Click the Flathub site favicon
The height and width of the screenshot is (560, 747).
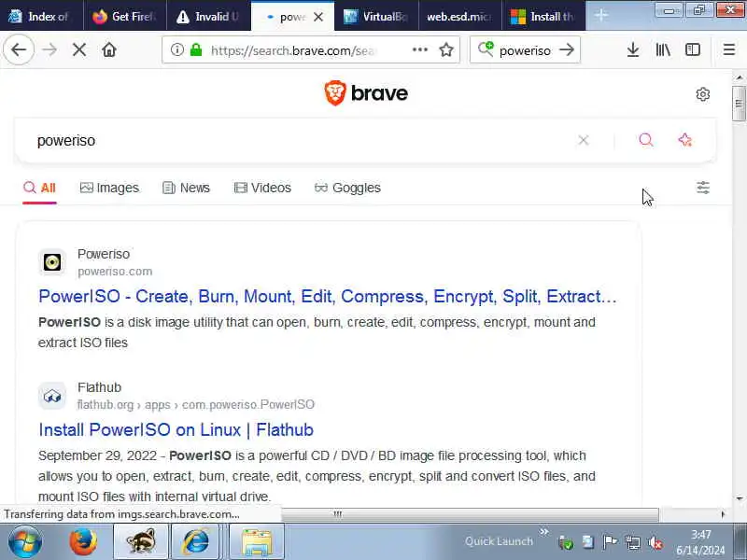(x=52, y=396)
